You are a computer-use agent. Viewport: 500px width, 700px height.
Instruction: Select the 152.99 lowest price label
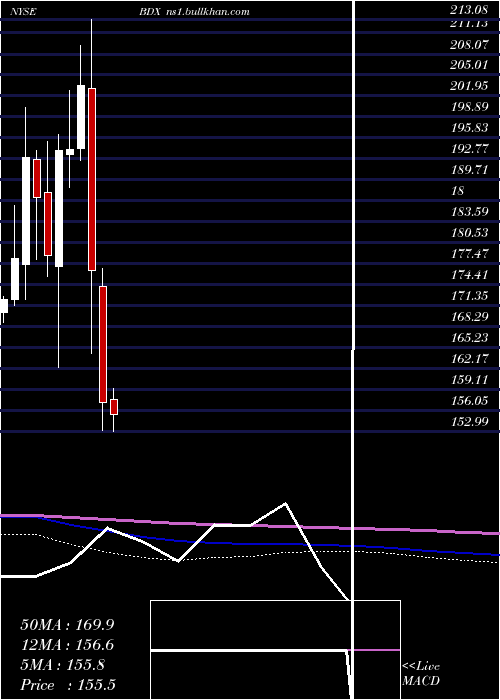point(469,421)
